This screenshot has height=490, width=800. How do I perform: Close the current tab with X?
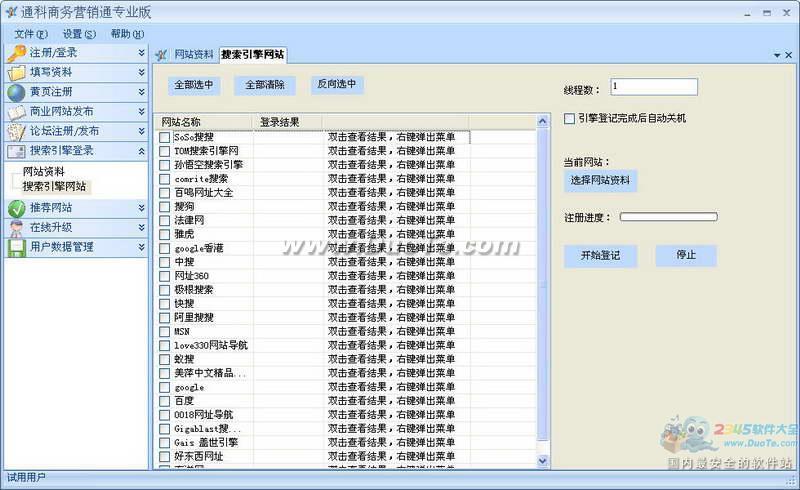(x=789, y=55)
